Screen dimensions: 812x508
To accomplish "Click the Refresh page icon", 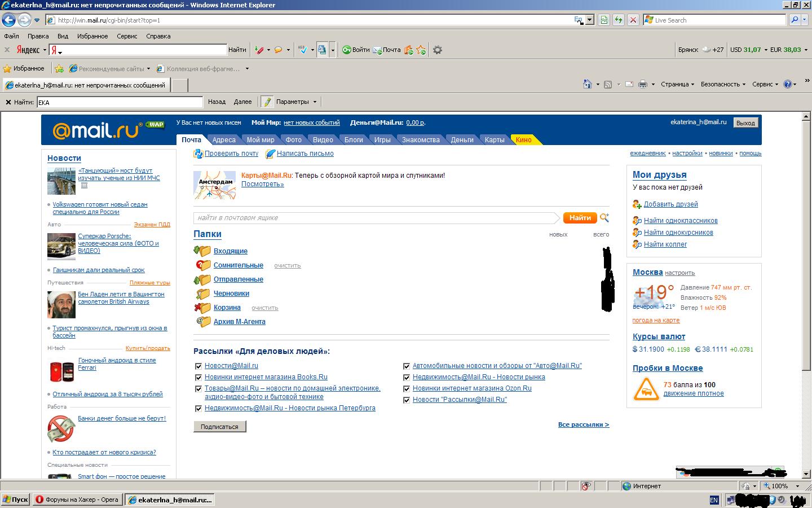I will point(619,20).
